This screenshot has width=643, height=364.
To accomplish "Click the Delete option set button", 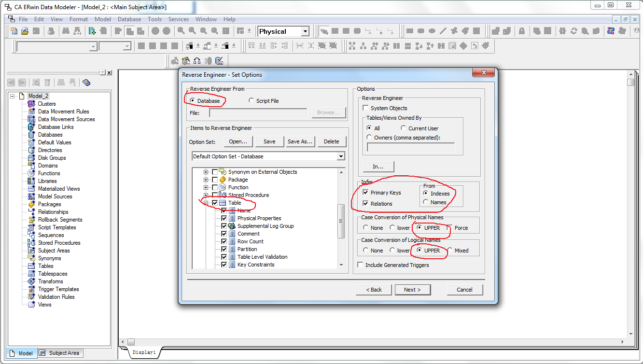I will click(x=332, y=141).
